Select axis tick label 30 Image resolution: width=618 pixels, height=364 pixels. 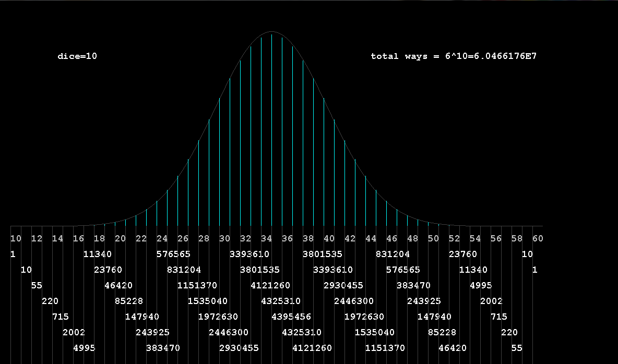(x=224, y=239)
